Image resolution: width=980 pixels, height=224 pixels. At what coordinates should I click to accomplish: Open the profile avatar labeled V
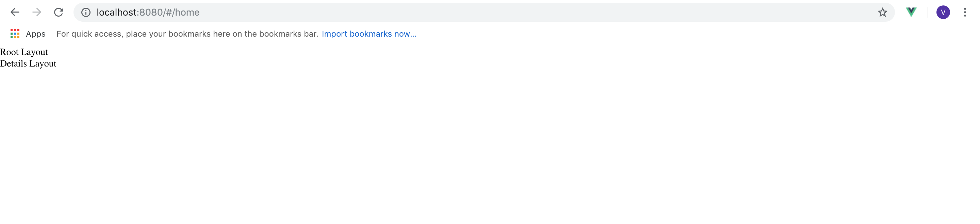(943, 13)
